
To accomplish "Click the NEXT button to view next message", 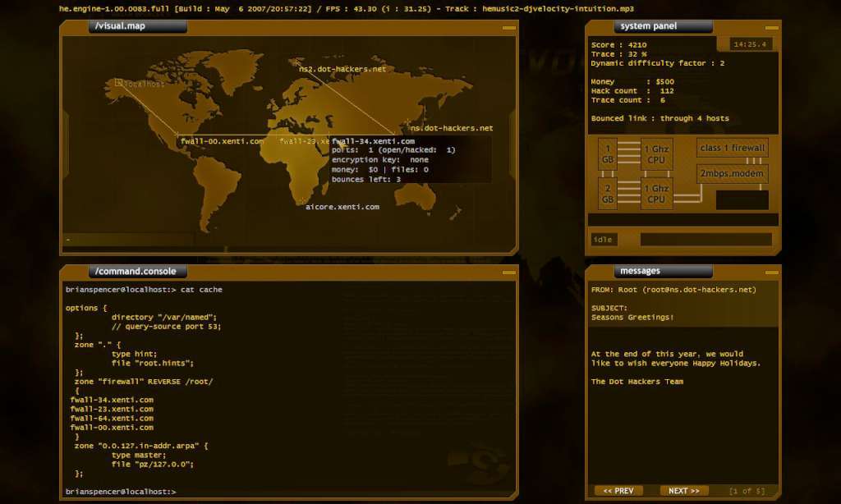I will click(x=683, y=490).
